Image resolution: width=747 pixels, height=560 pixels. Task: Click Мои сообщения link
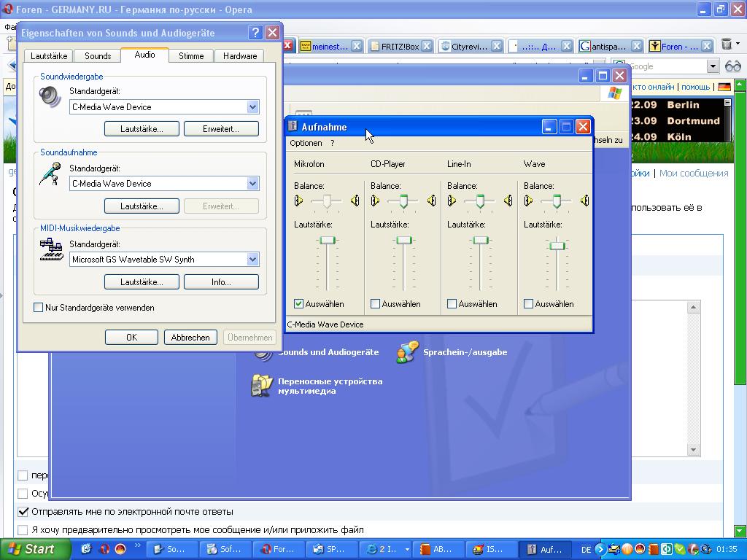694,174
